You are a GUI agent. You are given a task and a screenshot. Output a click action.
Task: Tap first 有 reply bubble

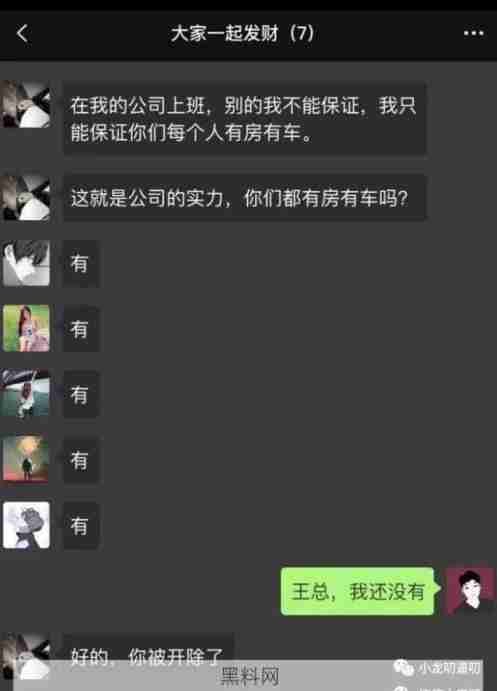tap(81, 264)
